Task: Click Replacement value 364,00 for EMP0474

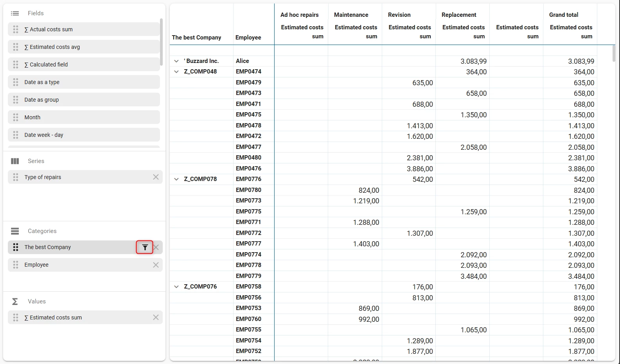Action: click(x=476, y=72)
